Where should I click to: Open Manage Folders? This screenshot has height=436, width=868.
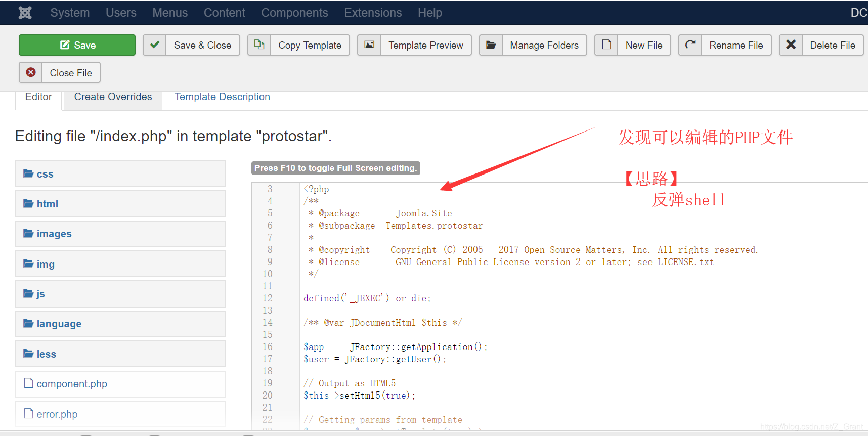pyautogui.click(x=544, y=45)
